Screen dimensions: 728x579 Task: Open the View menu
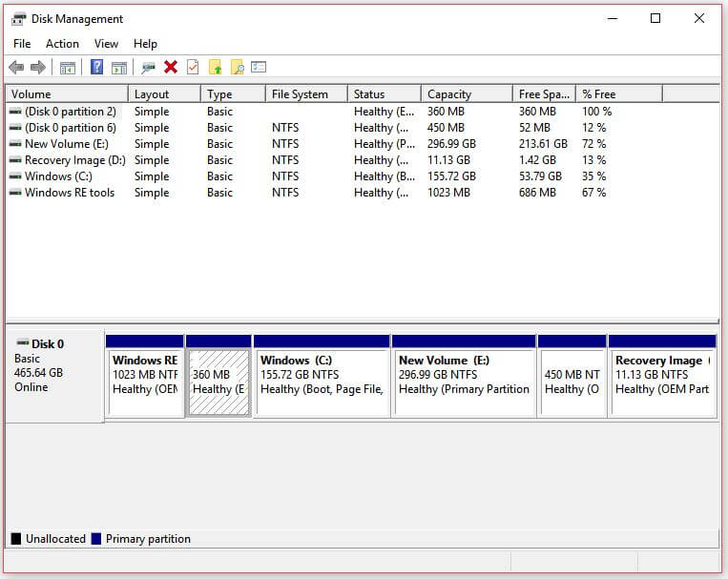(106, 44)
